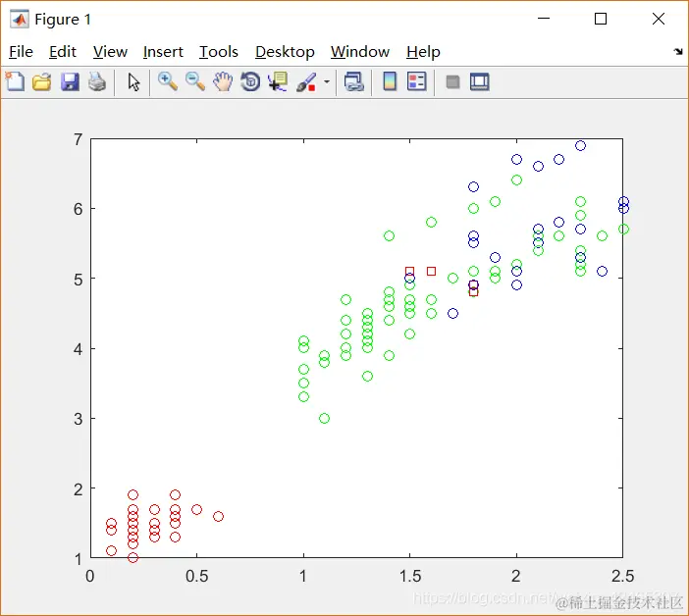Toggle the Brush data tool

(306, 82)
